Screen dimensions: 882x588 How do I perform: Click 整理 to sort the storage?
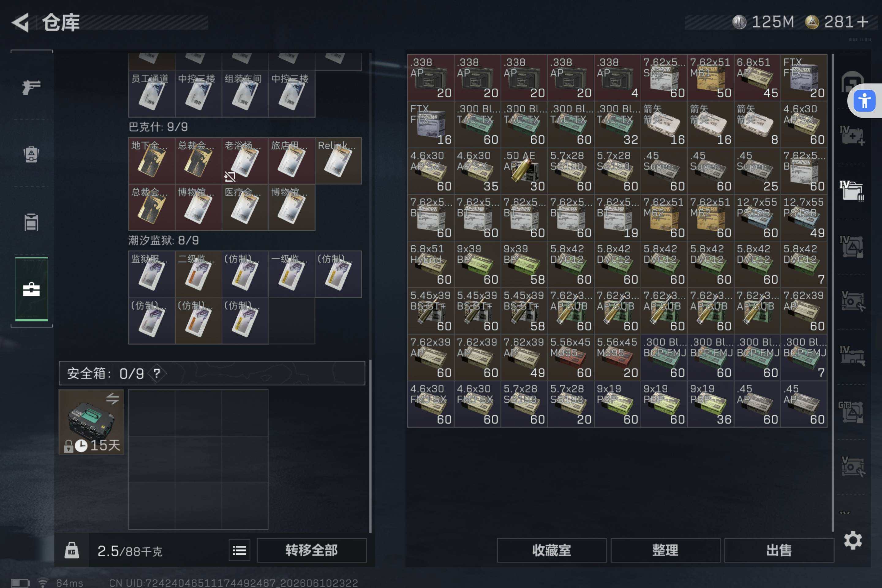(x=665, y=550)
